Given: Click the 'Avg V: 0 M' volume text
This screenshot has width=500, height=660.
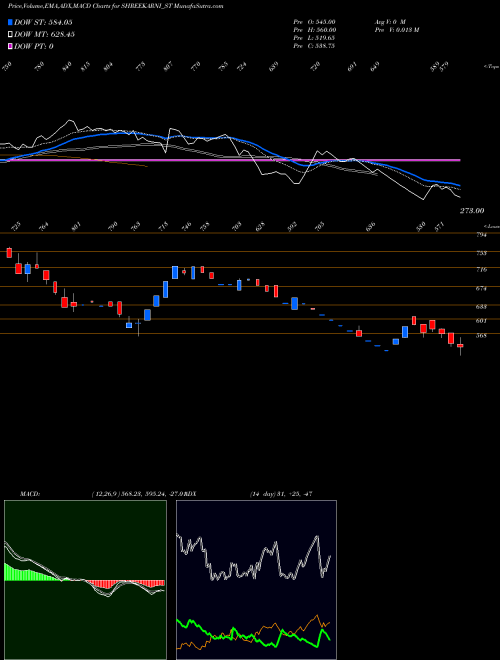Looking at the screenshot, I should tap(390, 21).
